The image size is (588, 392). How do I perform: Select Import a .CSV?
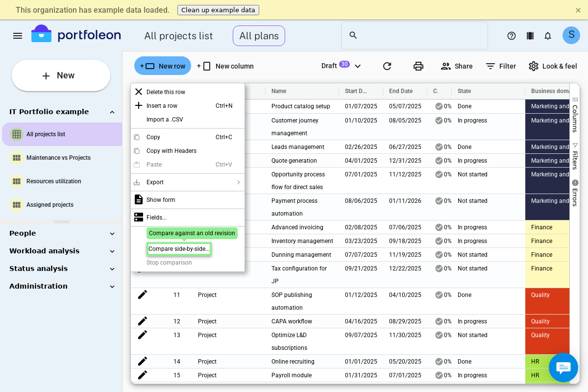coord(188,120)
